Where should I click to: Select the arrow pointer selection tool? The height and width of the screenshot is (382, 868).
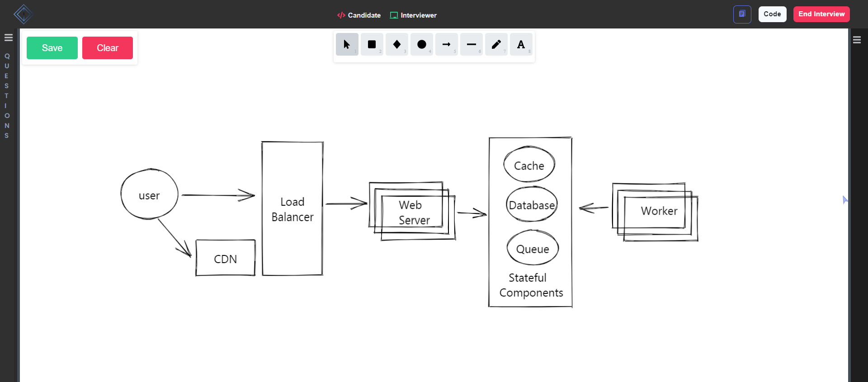347,44
